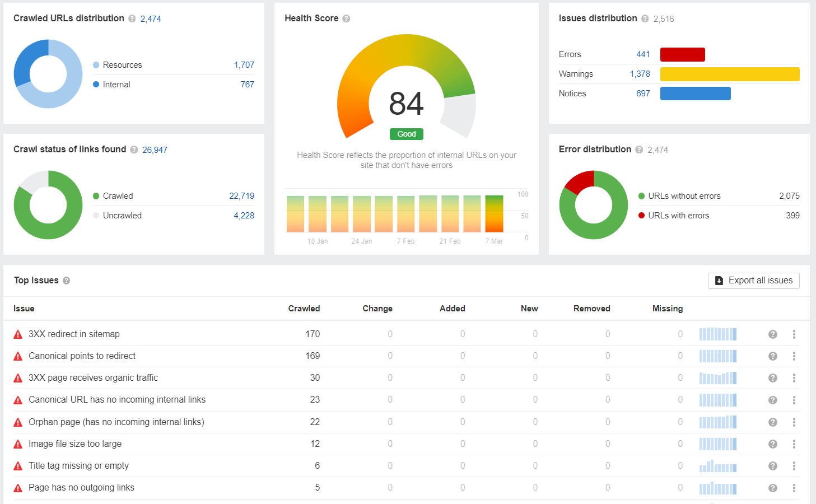Open help for Image file size too large
The height and width of the screenshot is (504, 816).
click(x=773, y=444)
